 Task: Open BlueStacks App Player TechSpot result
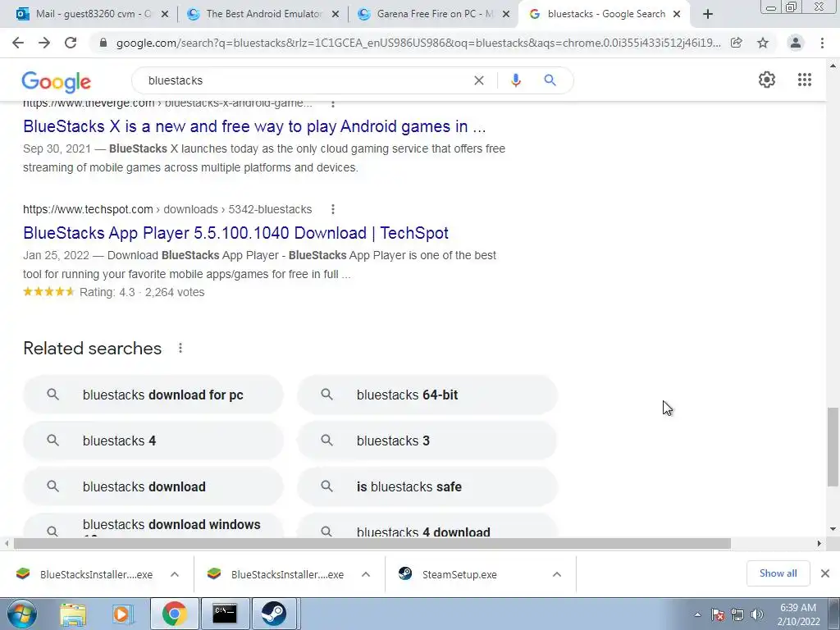pyautogui.click(x=235, y=233)
